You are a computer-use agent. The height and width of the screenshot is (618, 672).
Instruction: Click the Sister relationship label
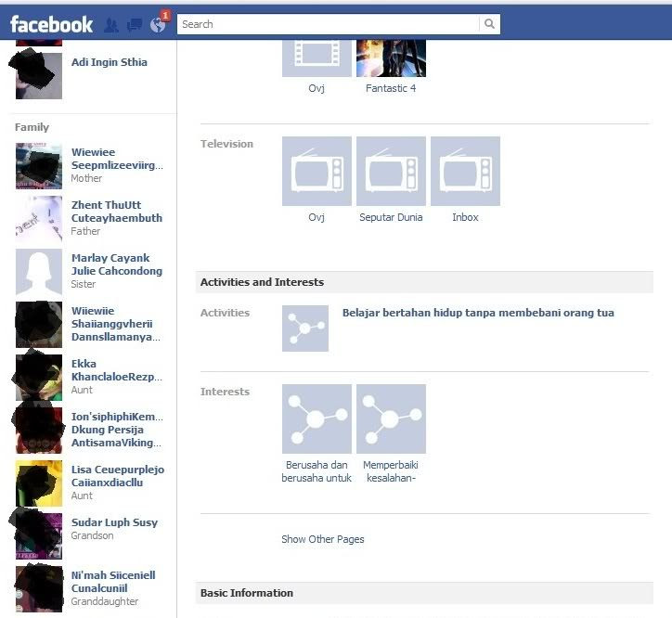84,284
